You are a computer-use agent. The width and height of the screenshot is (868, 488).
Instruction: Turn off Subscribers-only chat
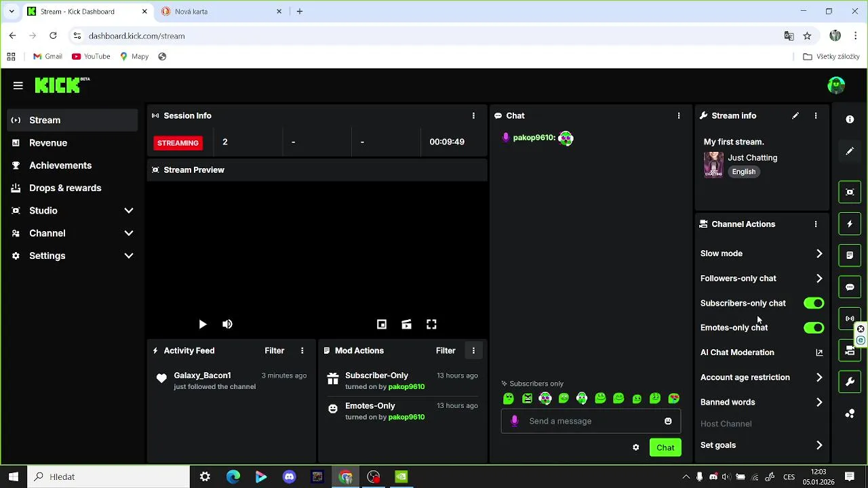pyautogui.click(x=814, y=303)
